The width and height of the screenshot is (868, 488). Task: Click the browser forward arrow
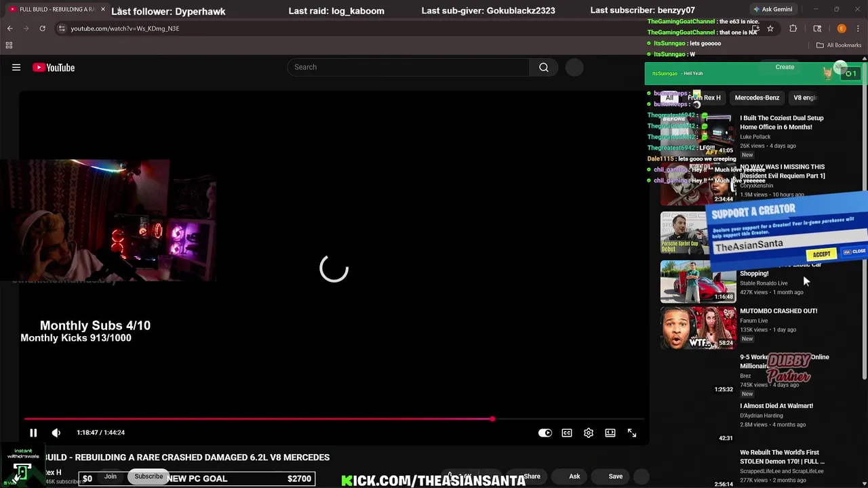coord(26,28)
